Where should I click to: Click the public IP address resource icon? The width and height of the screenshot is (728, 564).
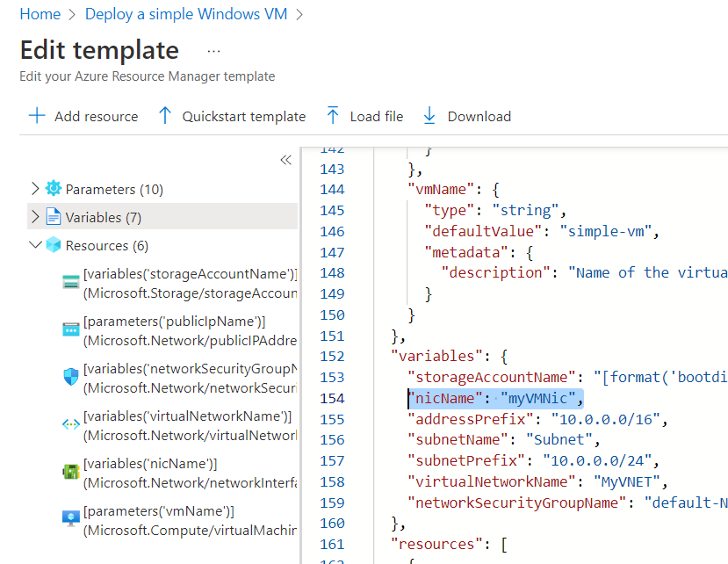click(71, 329)
